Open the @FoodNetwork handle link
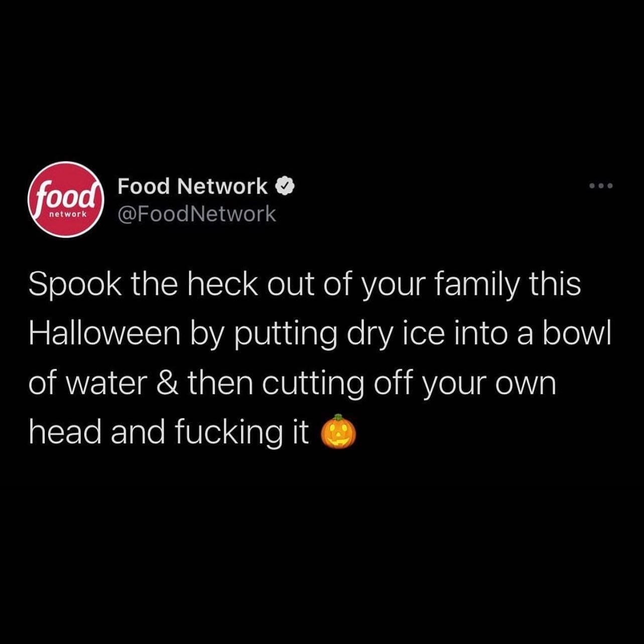 click(197, 214)
